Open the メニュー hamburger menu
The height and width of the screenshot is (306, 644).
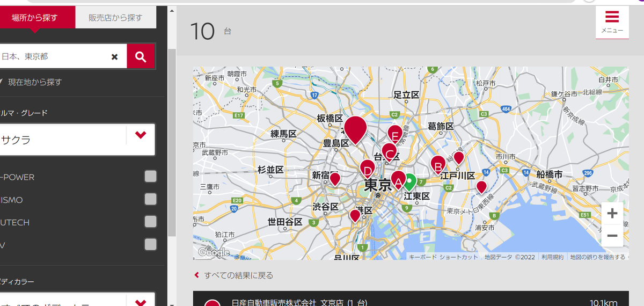click(612, 21)
